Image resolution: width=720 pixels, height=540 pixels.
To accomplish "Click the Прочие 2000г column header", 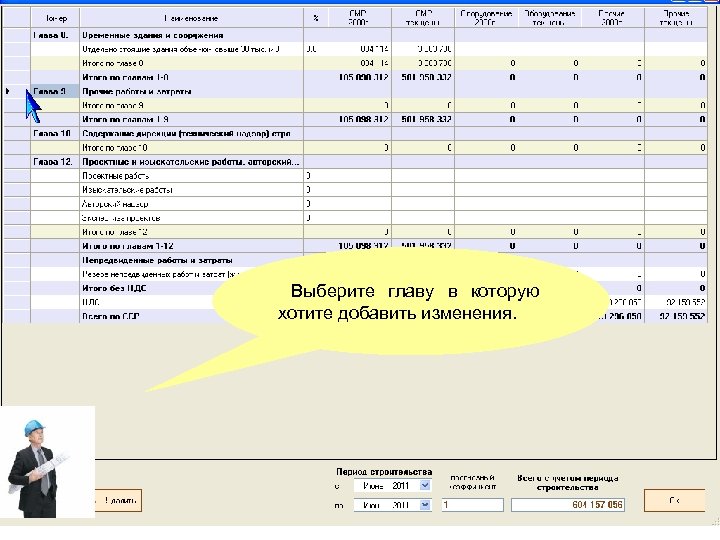I will pos(613,18).
